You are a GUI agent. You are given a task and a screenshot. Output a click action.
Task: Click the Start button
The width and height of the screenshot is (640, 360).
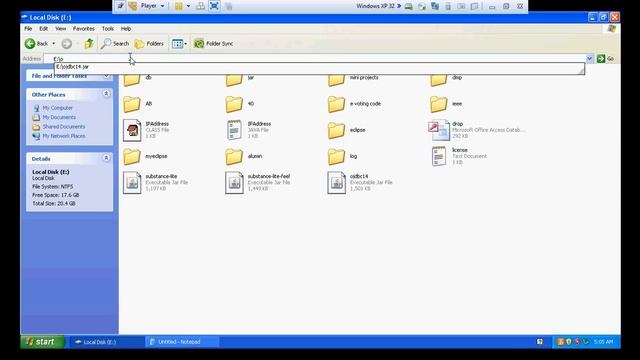42,342
